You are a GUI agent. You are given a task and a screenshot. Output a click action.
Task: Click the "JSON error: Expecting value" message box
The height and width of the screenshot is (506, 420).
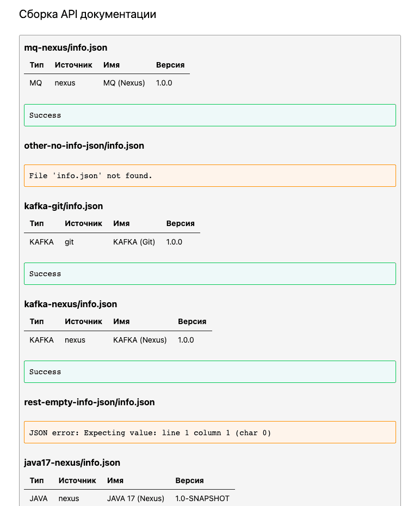point(209,432)
